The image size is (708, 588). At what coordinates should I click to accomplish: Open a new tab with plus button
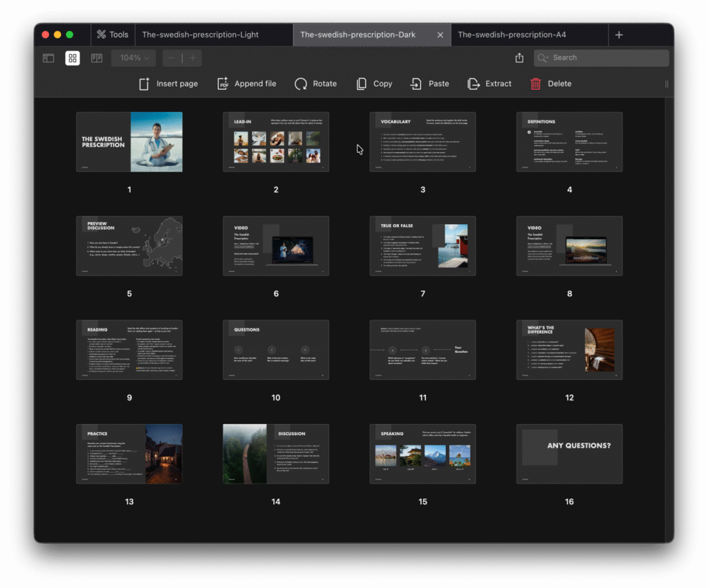tap(619, 35)
